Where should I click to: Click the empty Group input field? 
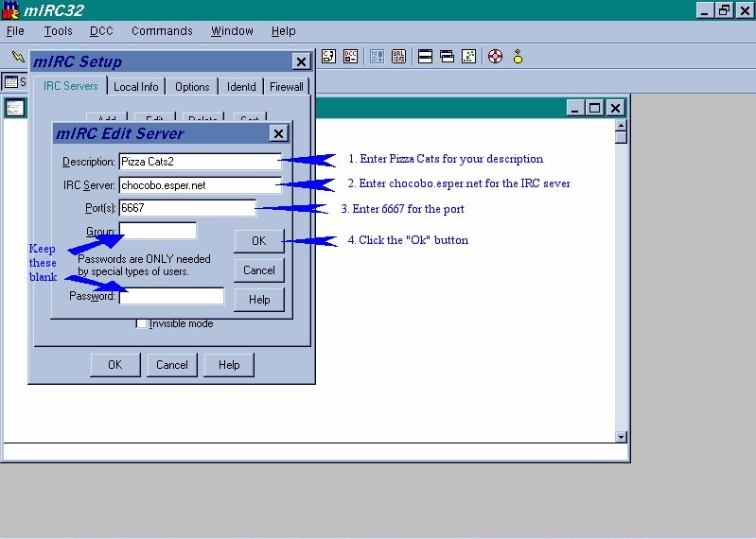[158, 231]
